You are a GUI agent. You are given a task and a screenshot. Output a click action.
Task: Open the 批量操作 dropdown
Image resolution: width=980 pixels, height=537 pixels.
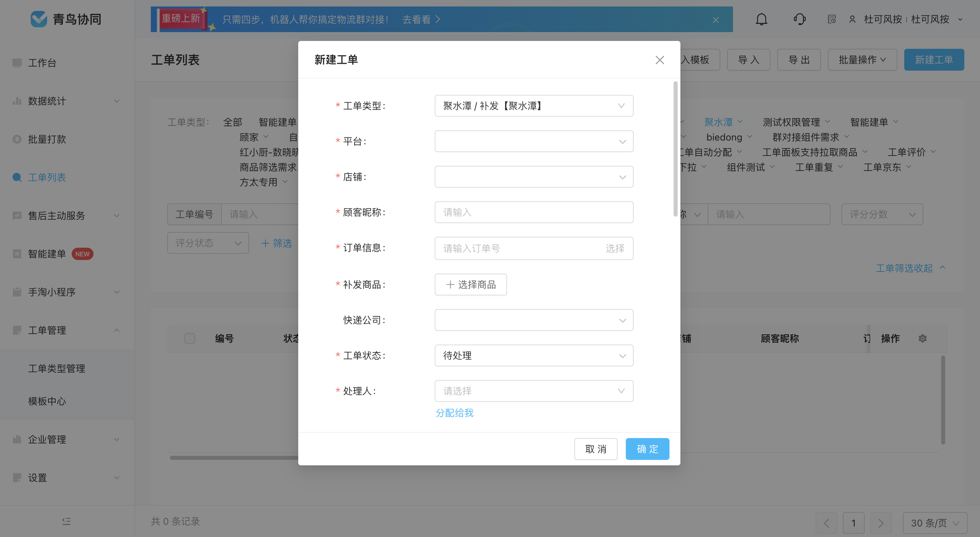(862, 60)
